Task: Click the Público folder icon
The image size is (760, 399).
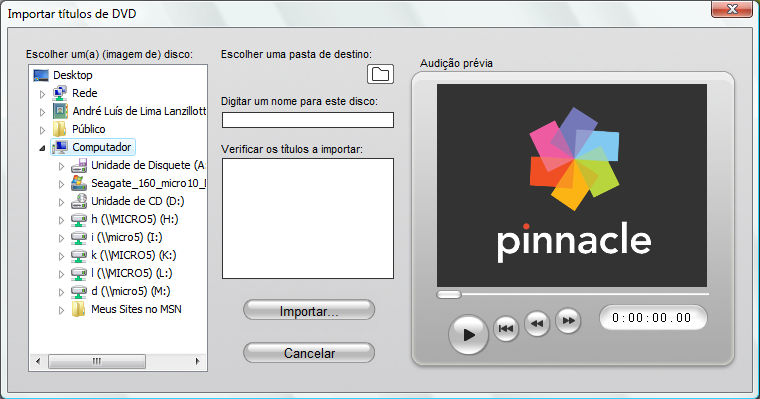Action: coord(60,129)
